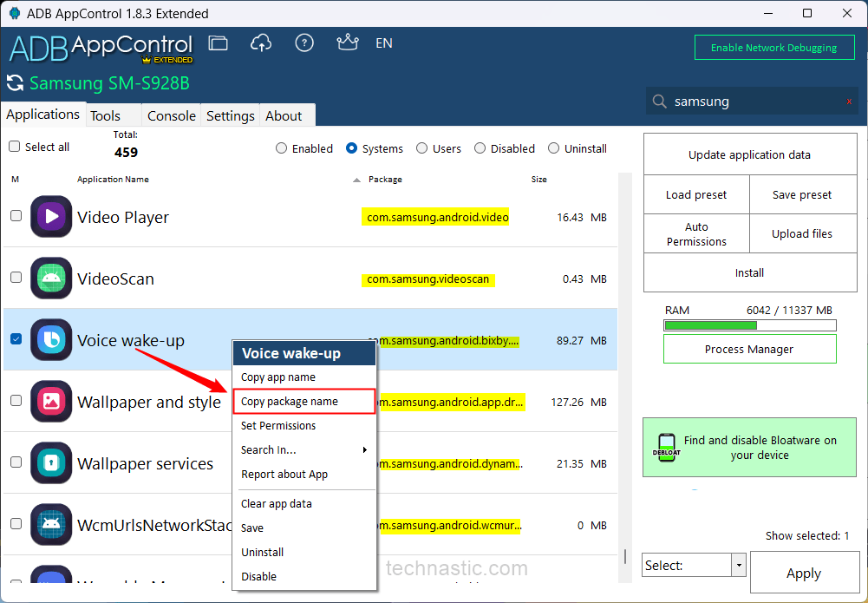868x603 pixels.
Task: Click the Wallpaper and style app icon
Action: (x=51, y=402)
